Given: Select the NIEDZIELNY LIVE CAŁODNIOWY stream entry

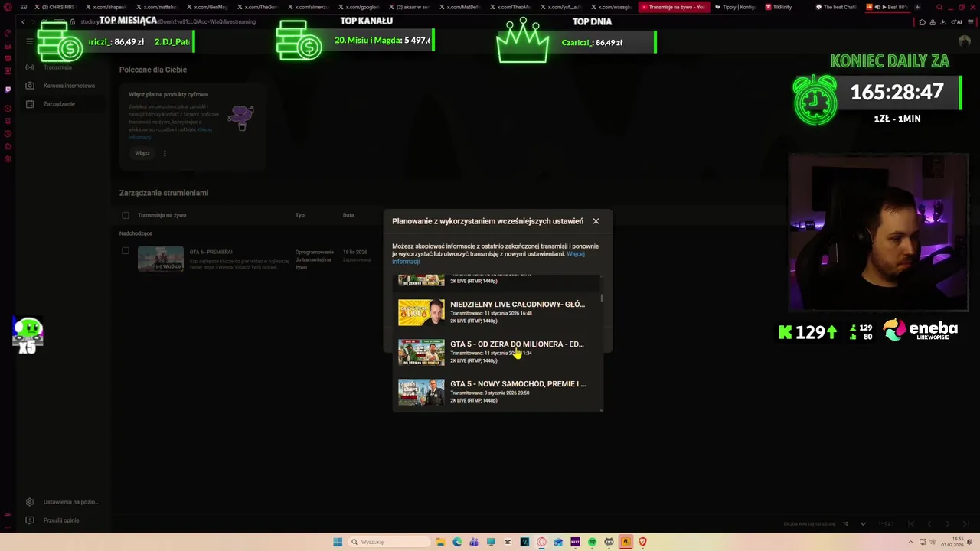Looking at the screenshot, I should pyautogui.click(x=498, y=312).
